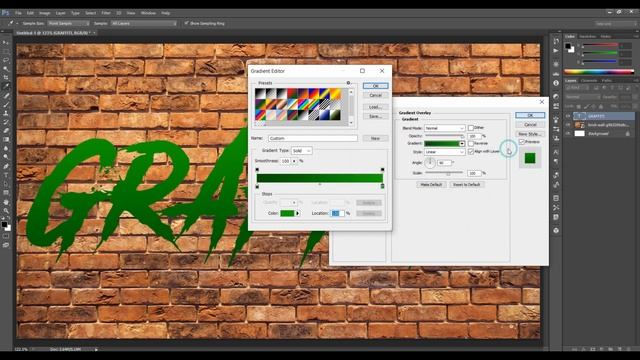Screen dimensions: 640x360
Task: Click New Style... button
Action: [530, 134]
